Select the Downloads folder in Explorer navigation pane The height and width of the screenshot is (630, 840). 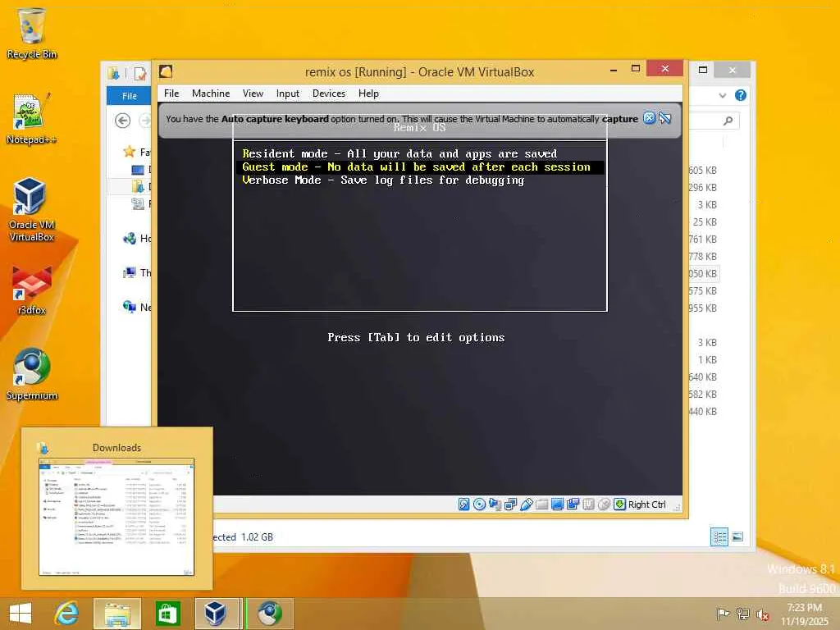(138, 186)
